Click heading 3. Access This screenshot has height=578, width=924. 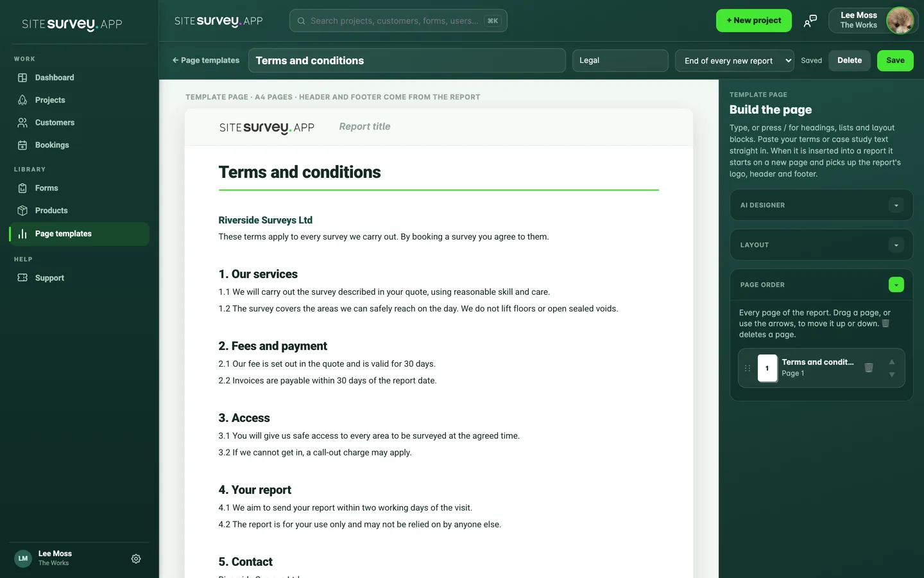244,418
